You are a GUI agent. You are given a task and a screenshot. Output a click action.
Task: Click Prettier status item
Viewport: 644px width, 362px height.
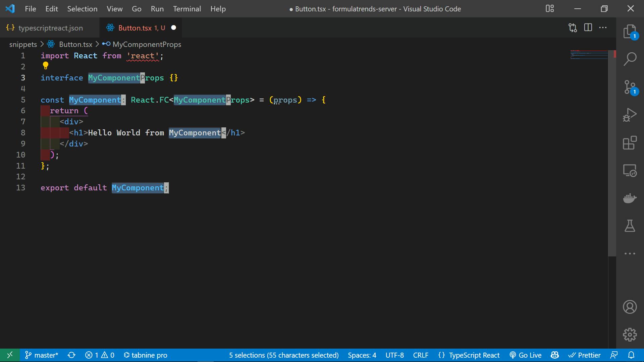(584, 355)
